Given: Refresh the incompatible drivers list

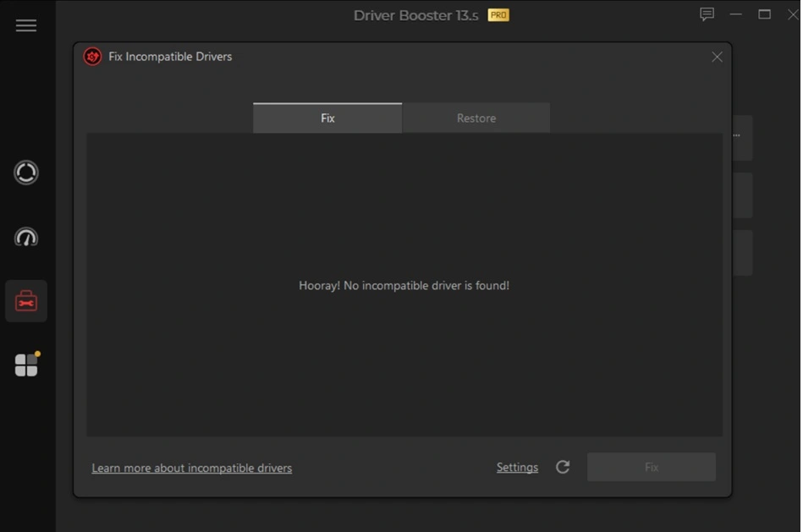Looking at the screenshot, I should click(563, 467).
